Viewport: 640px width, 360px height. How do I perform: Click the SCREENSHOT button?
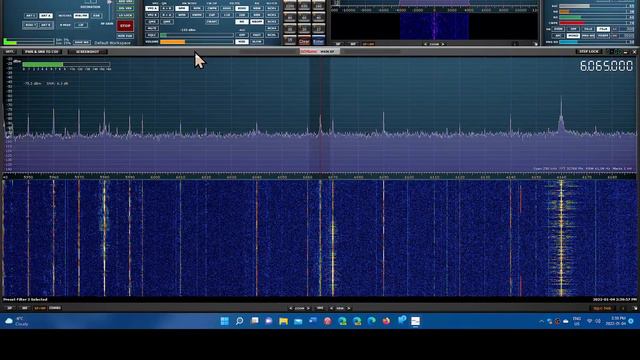tap(87, 52)
